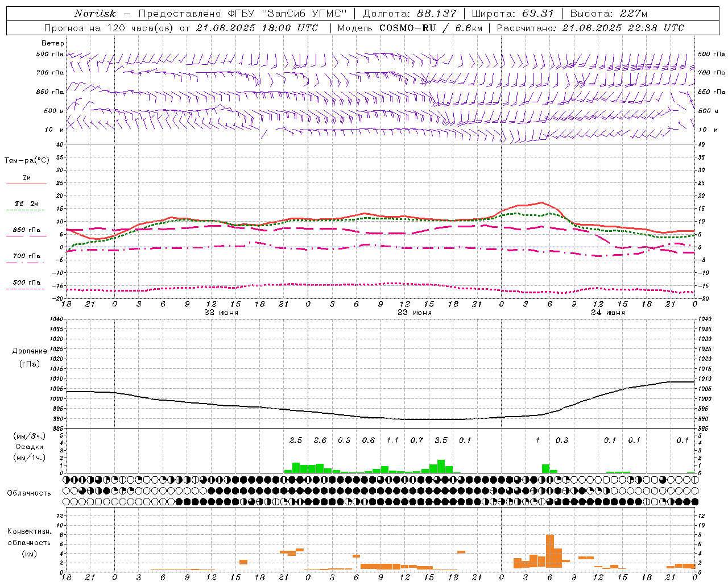Image resolution: width=728 pixels, height=582 pixels.
Task: Select the provider text "ЗапСиб УГМС"
Action: [303, 14]
